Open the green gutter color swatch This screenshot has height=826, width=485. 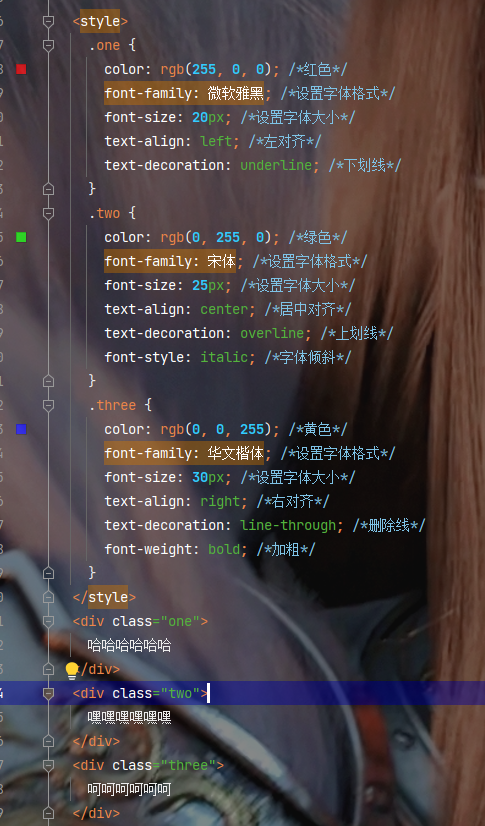(x=21, y=237)
